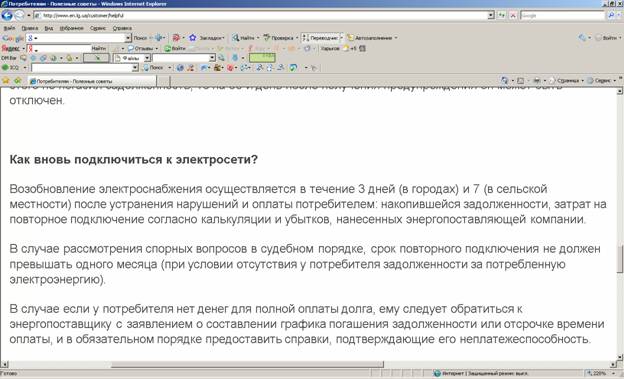Click the globe icon on the ICQ toolbar
This screenshot has height=379, width=624.
coord(180,68)
